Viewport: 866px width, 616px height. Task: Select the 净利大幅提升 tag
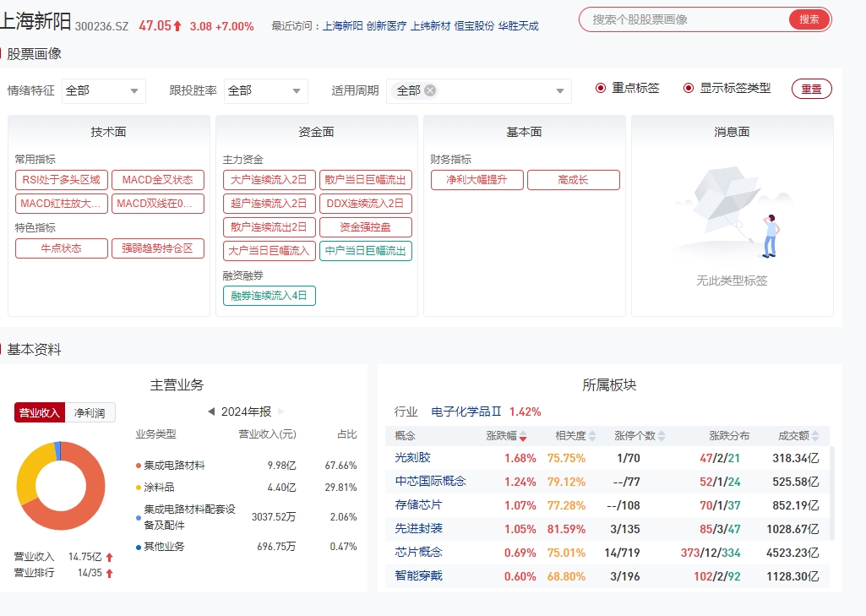pos(477,180)
